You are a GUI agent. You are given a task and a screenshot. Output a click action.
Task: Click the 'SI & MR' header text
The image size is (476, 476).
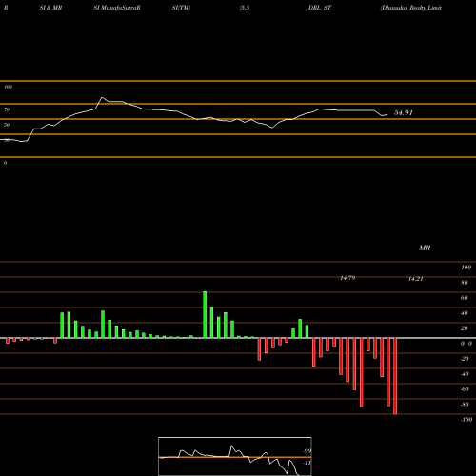[x=50, y=8]
